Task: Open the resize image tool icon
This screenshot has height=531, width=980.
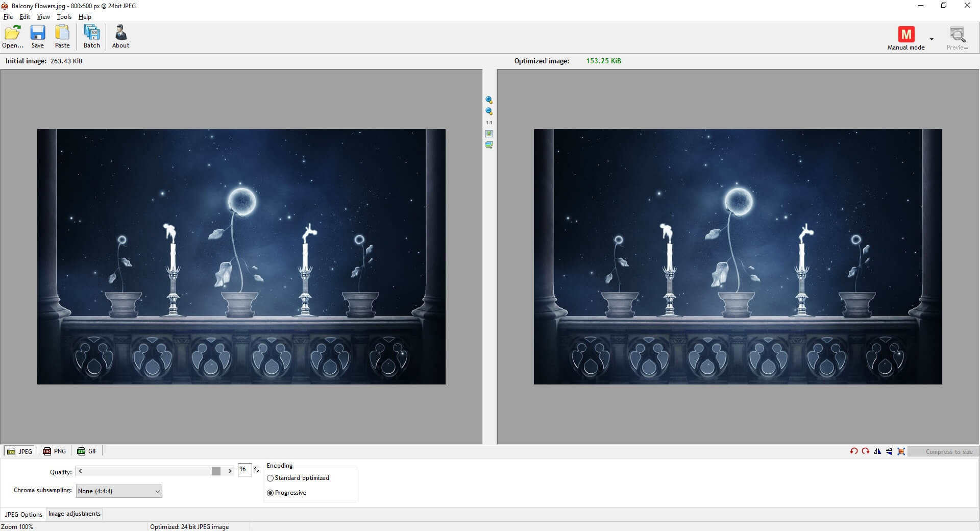Action: point(901,451)
